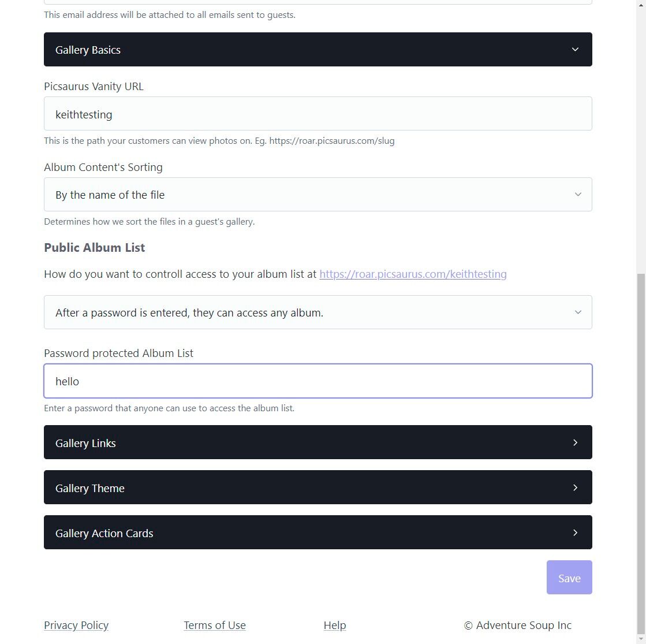Click the Picsaurus Vanity URL text field
Viewport: 646px width, 644px height.
(318, 114)
